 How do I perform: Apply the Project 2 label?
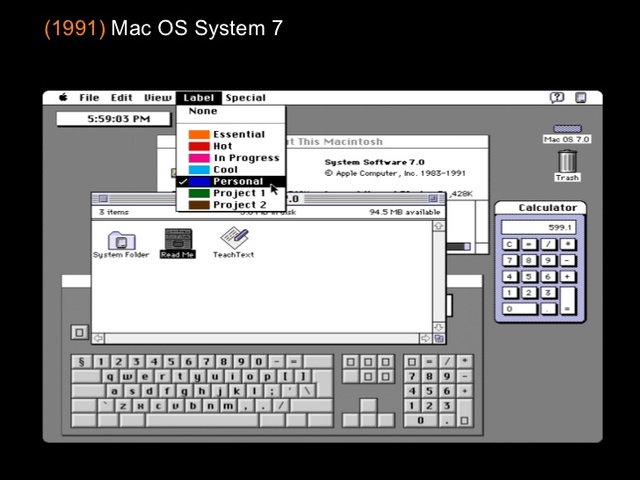coord(231,204)
